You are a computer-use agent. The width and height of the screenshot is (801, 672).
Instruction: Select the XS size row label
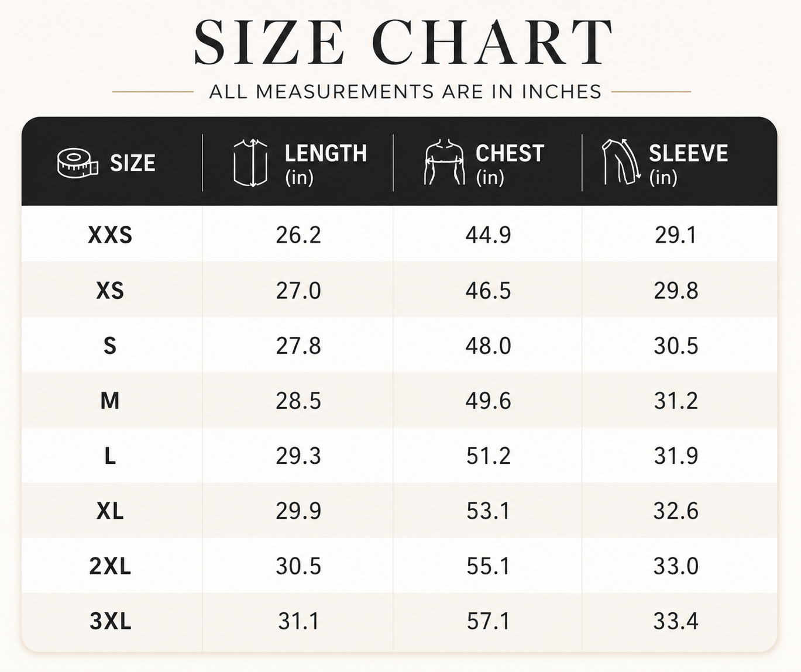(x=110, y=291)
